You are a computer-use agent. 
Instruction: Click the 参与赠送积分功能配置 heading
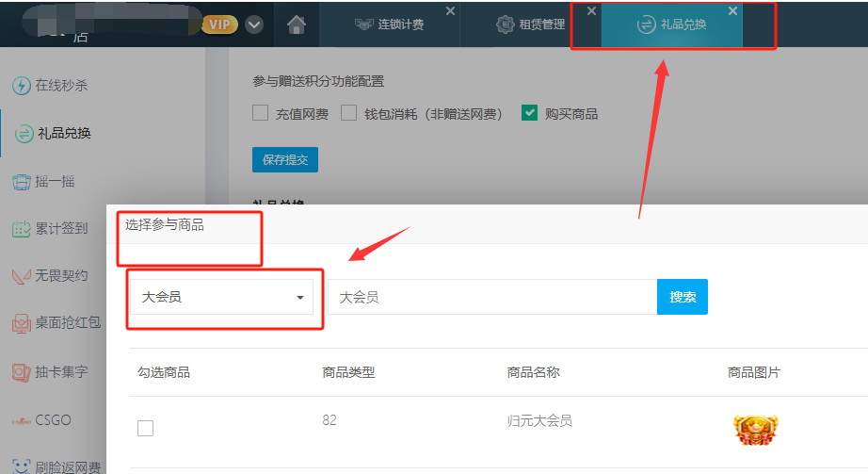[318, 81]
